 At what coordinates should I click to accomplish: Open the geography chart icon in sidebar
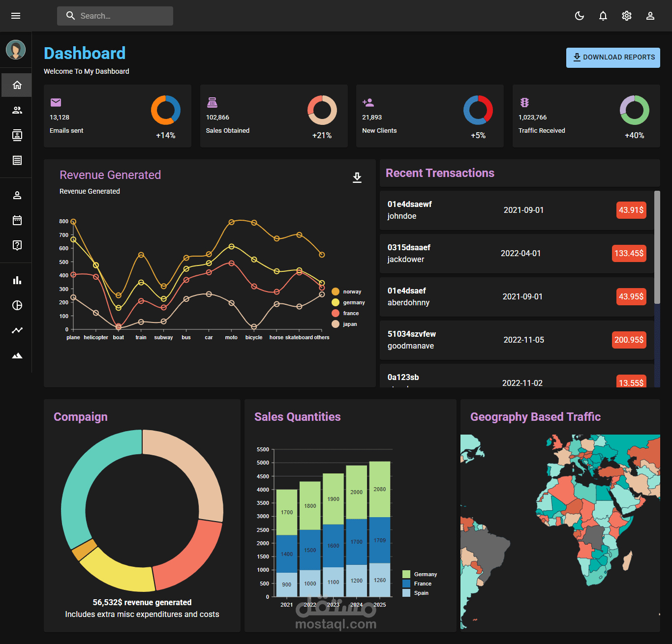[17, 355]
